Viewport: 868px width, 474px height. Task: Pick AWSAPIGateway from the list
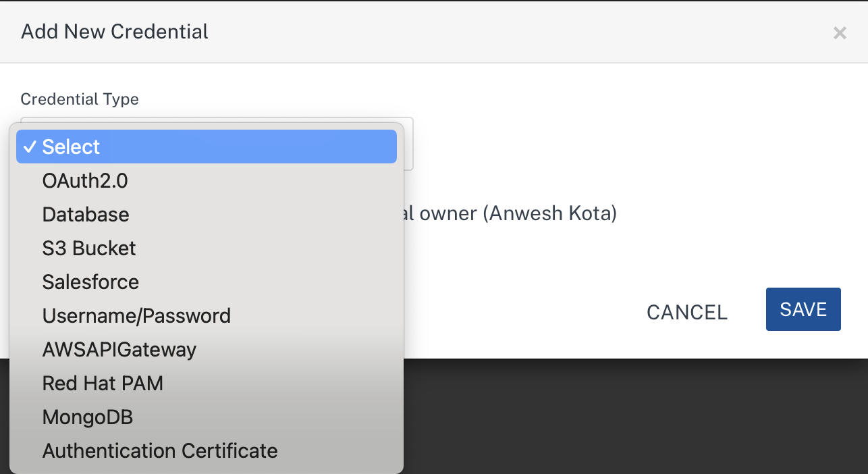click(119, 350)
